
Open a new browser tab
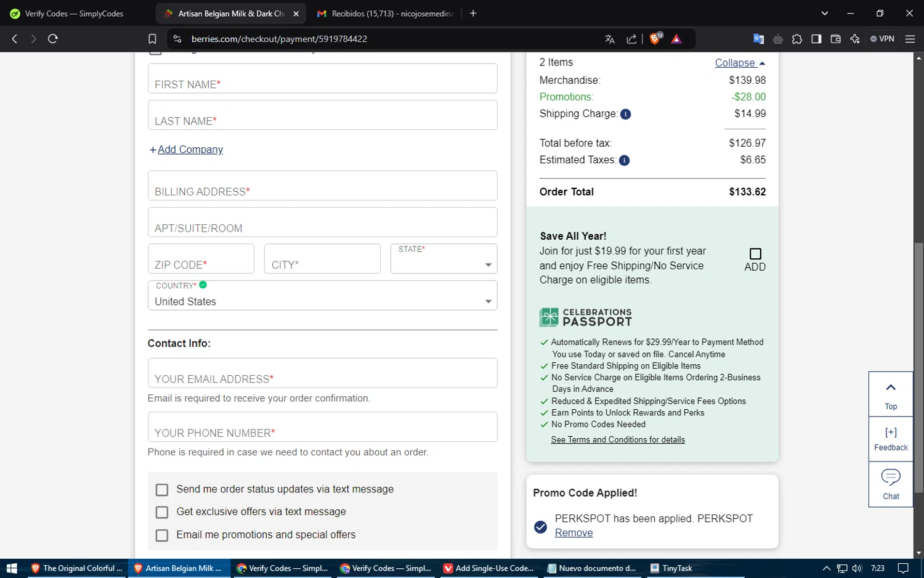tap(473, 14)
